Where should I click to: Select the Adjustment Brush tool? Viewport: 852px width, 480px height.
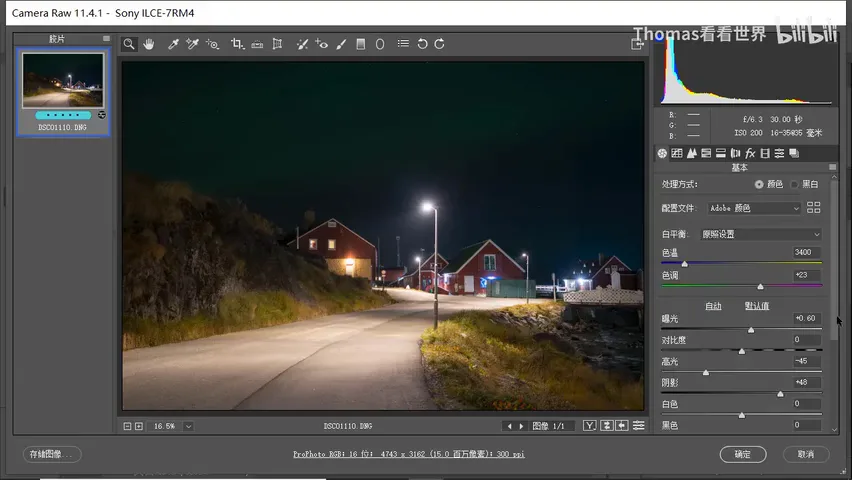(x=341, y=44)
